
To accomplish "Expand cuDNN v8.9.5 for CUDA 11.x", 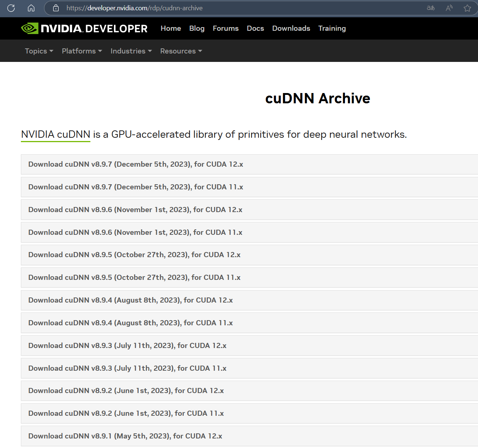I will click(249, 277).
